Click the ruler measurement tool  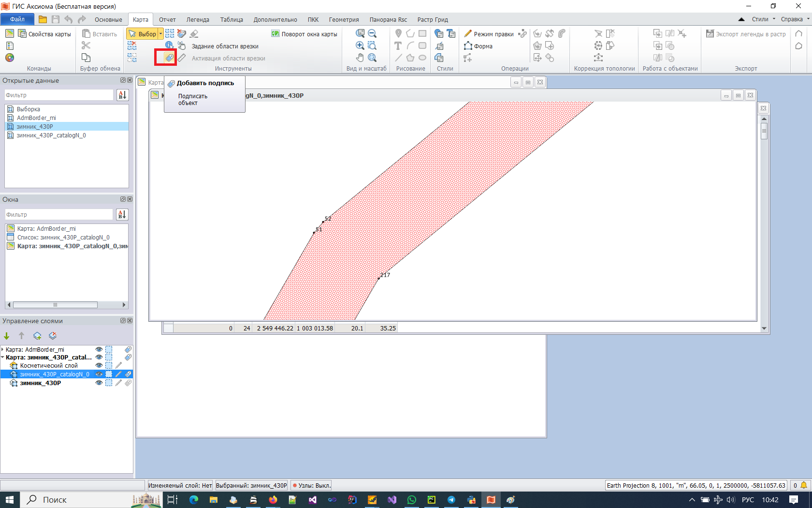tap(182, 58)
